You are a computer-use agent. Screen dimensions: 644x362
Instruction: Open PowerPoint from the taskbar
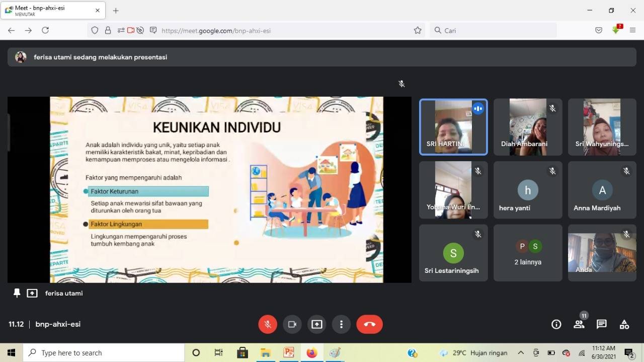[288, 352]
